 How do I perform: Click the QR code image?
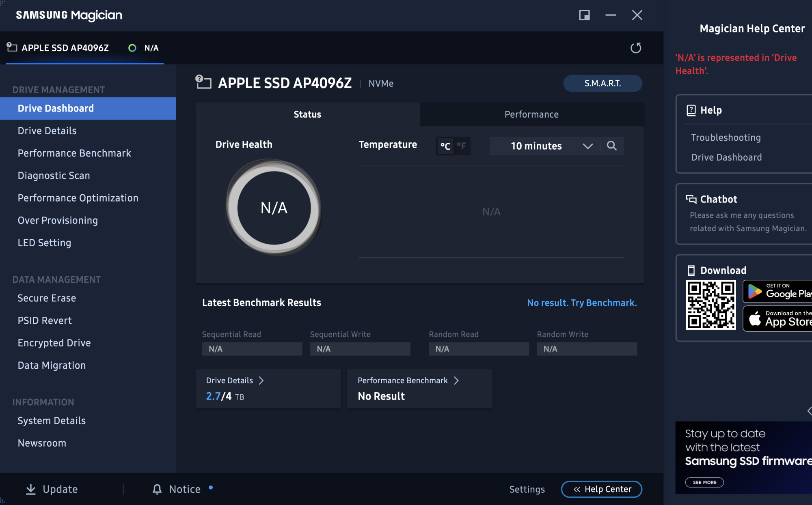[710, 305]
